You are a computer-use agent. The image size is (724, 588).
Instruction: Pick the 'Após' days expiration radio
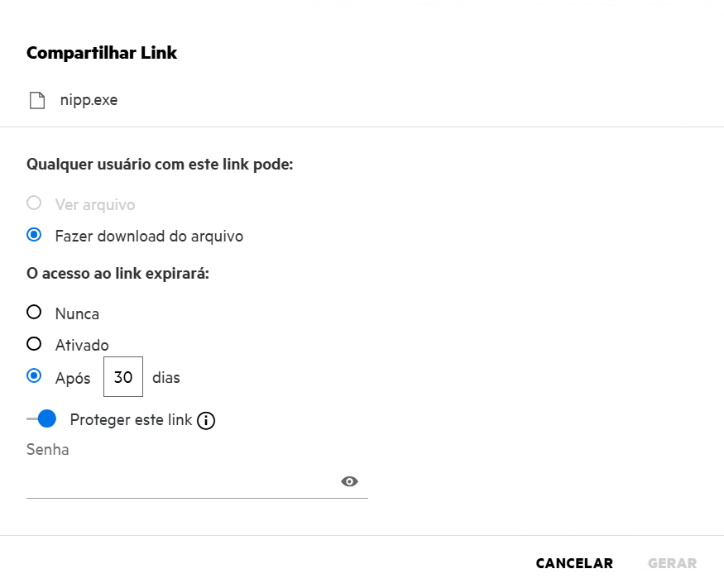pos(34,376)
